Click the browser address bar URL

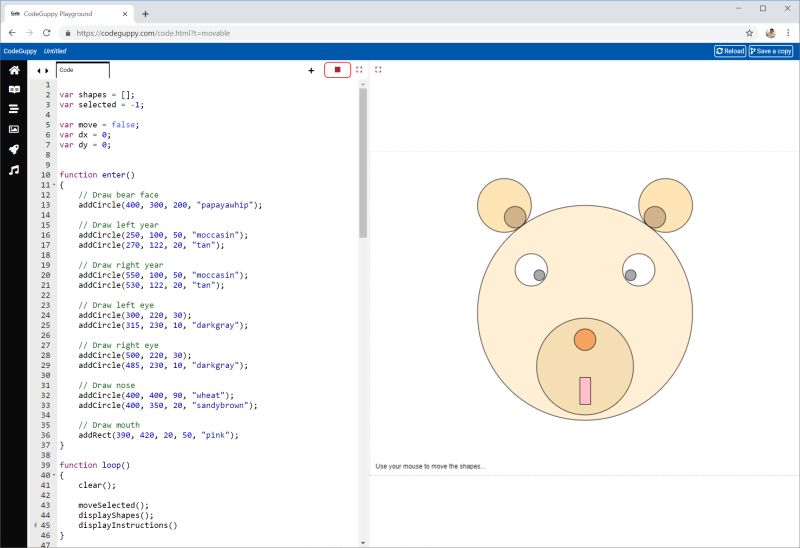(x=153, y=33)
